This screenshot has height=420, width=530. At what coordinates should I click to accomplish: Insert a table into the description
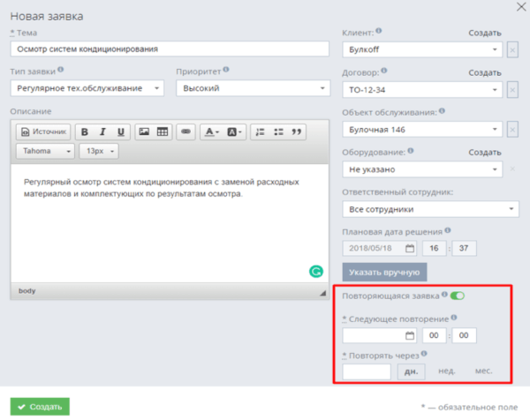[163, 132]
